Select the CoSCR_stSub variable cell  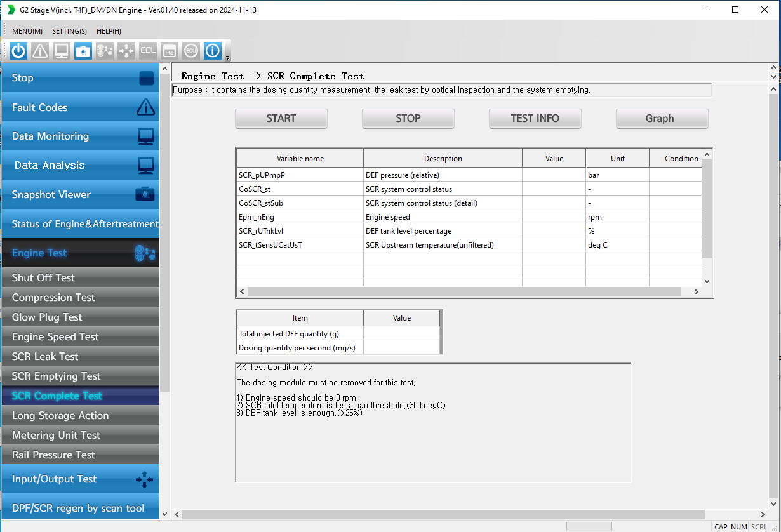300,203
